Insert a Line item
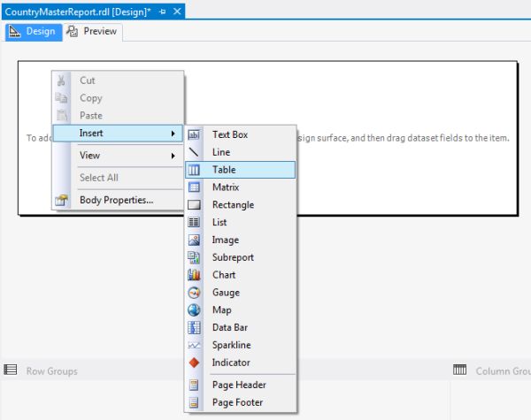The image size is (531, 420). coord(241,152)
